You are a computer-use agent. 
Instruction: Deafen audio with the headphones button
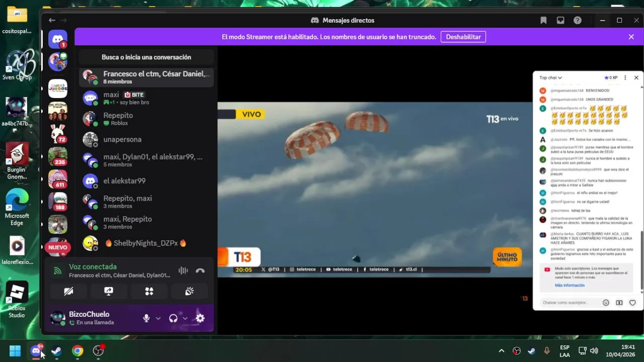[x=174, y=318]
